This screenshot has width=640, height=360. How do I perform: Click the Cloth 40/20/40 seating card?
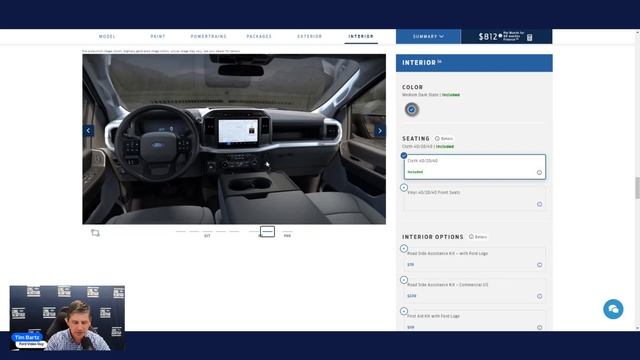click(x=475, y=167)
